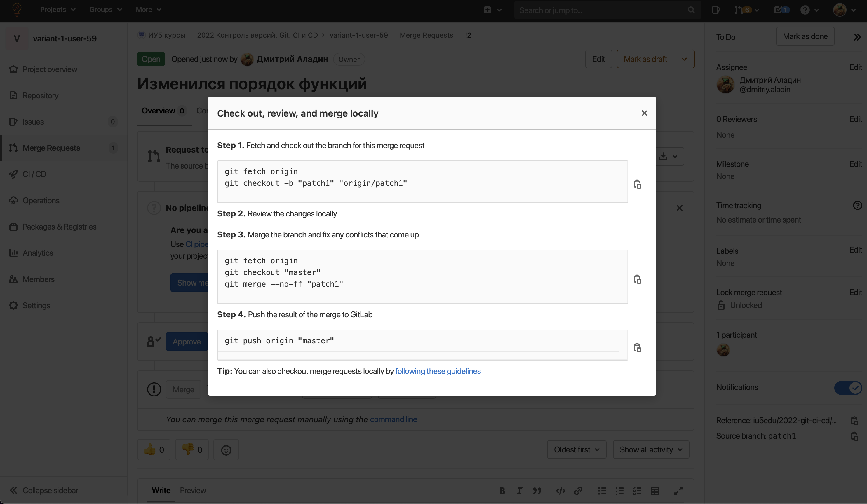This screenshot has width=867, height=504.
Task: Insert a table in the comment editor
Action: pyautogui.click(x=655, y=491)
